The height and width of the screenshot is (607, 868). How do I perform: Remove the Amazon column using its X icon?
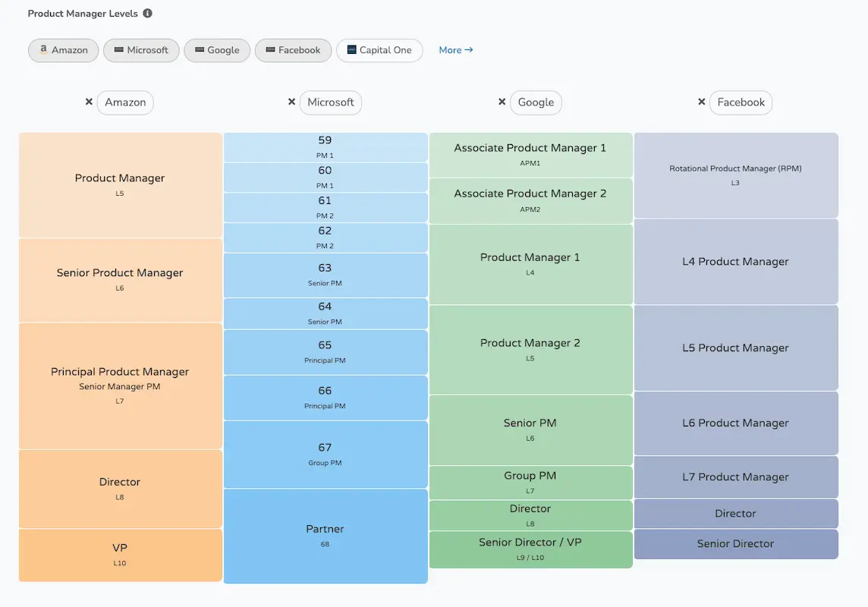tap(89, 101)
